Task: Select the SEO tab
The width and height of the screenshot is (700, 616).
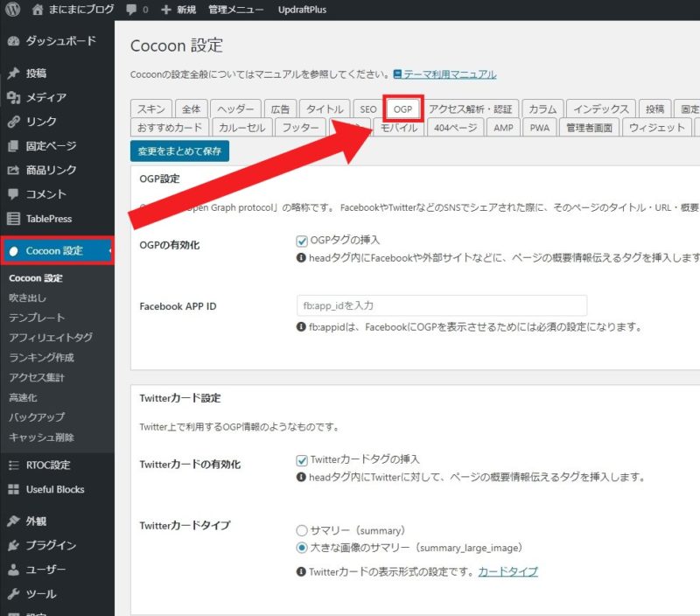Action: tap(368, 108)
